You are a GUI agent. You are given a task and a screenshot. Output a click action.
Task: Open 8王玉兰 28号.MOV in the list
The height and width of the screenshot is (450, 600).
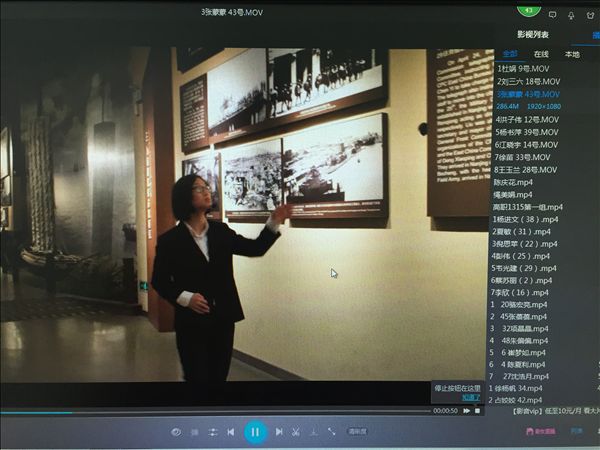527,170
